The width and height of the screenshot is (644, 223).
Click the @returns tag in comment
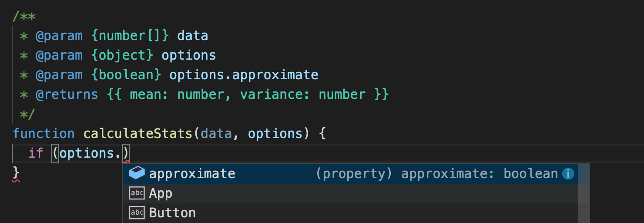67,95
